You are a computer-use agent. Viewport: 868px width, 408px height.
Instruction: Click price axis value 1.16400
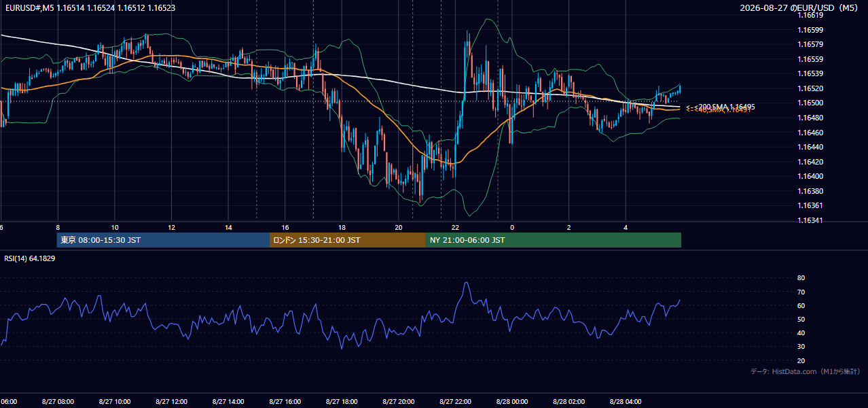[810, 176]
